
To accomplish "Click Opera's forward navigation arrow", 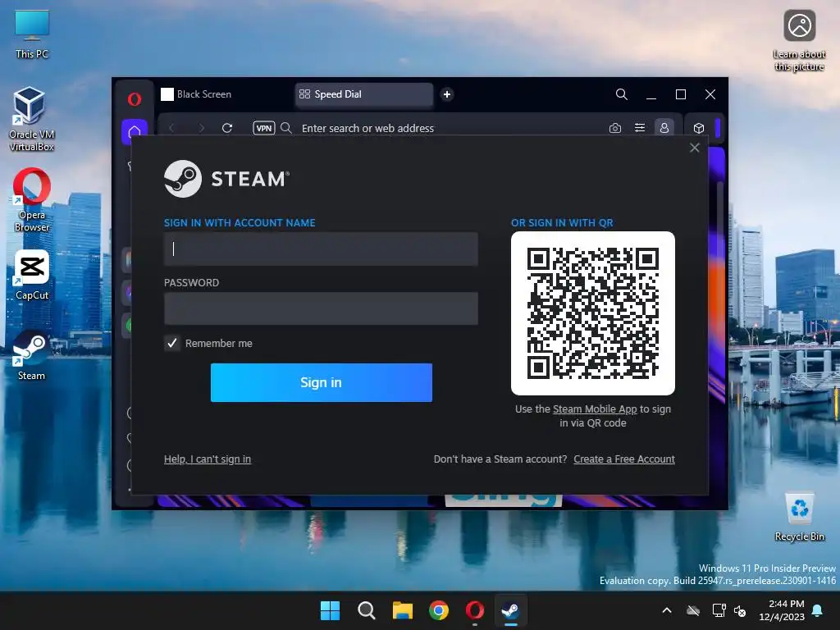I will 202,128.
